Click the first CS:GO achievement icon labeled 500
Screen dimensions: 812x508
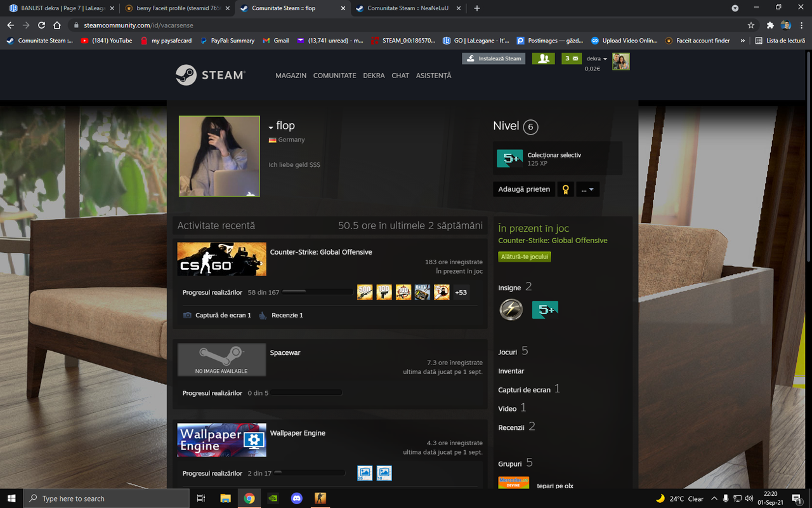point(365,292)
